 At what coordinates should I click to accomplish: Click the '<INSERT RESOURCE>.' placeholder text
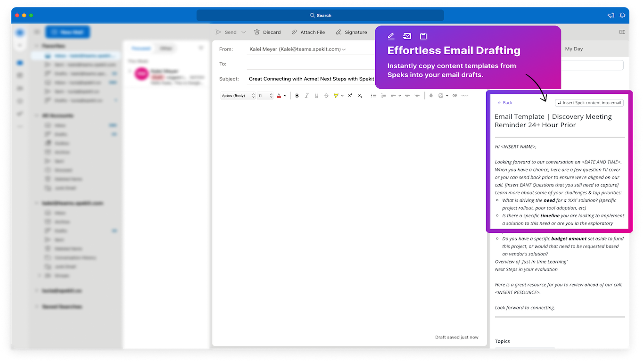coord(518,292)
